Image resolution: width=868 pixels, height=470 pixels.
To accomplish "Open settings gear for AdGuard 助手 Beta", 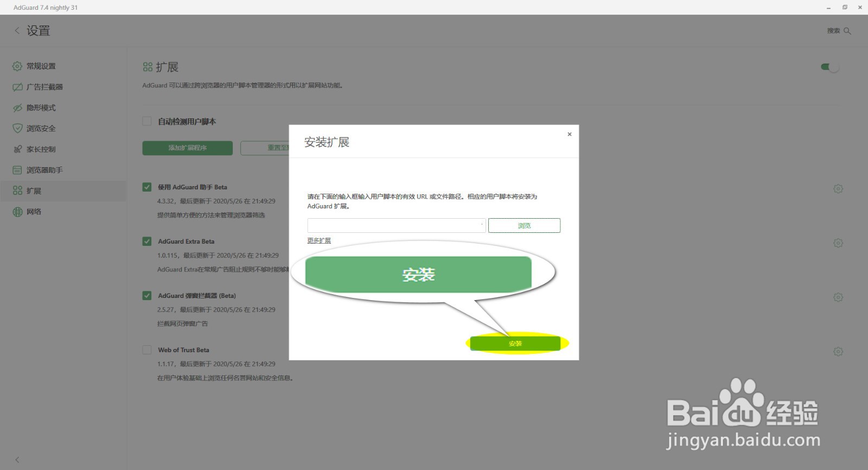I will point(838,189).
